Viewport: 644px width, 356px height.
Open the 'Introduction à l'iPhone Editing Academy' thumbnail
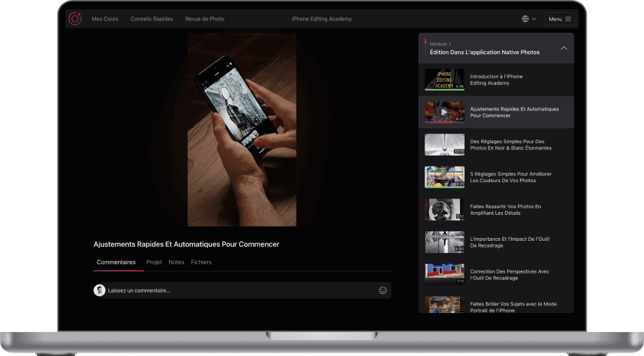coord(444,80)
